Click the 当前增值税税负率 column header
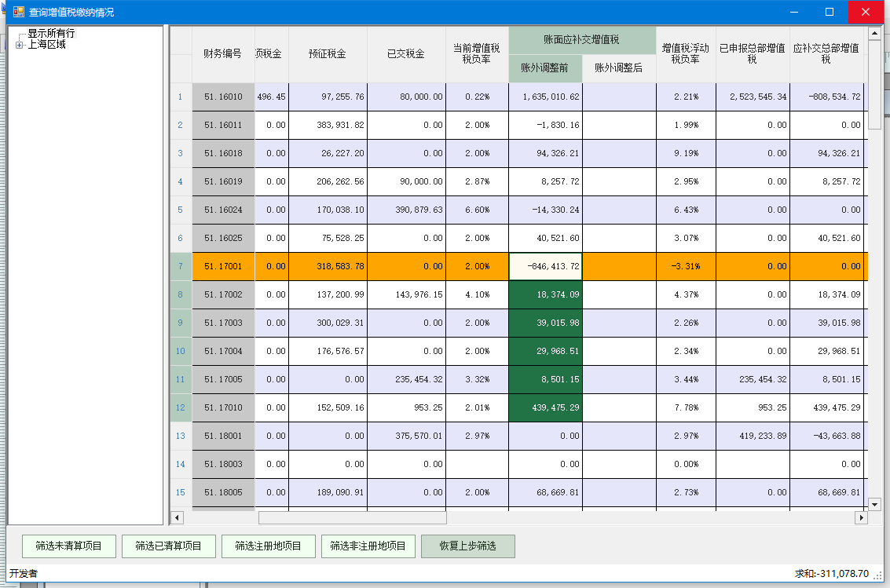 [x=477, y=54]
